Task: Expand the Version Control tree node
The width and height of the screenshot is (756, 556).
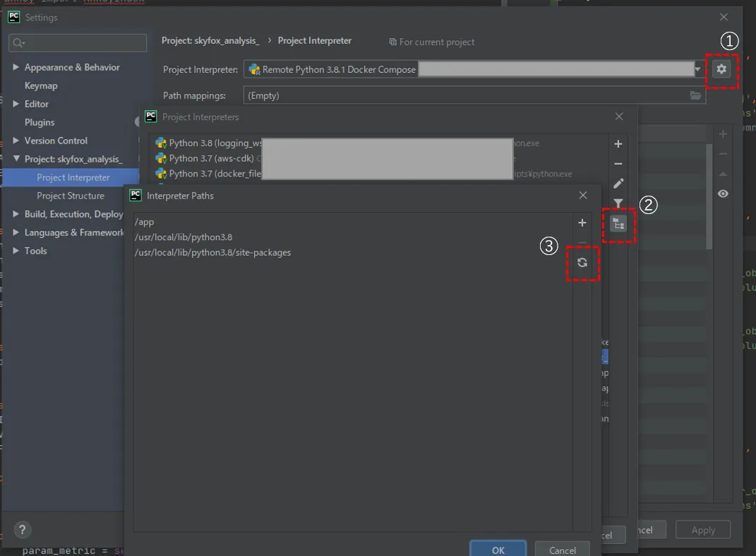Action: point(16,141)
